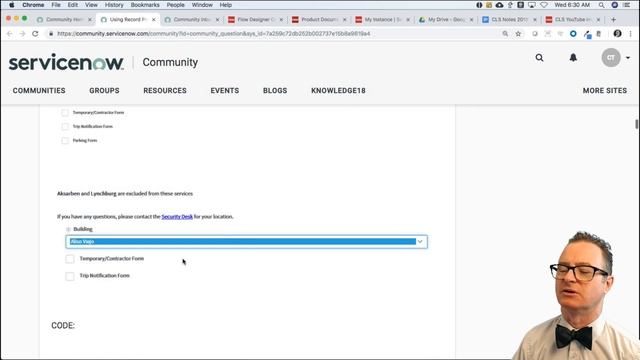Image resolution: width=640 pixels, height=360 pixels.
Task: Close the My Drive tab
Action: pyautogui.click(x=471, y=20)
